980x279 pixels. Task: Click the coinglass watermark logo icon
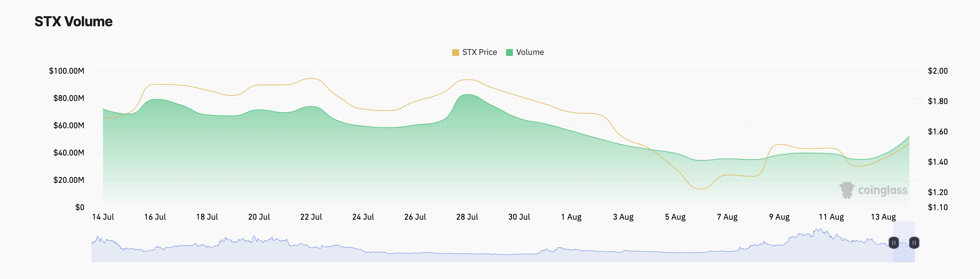pos(847,190)
